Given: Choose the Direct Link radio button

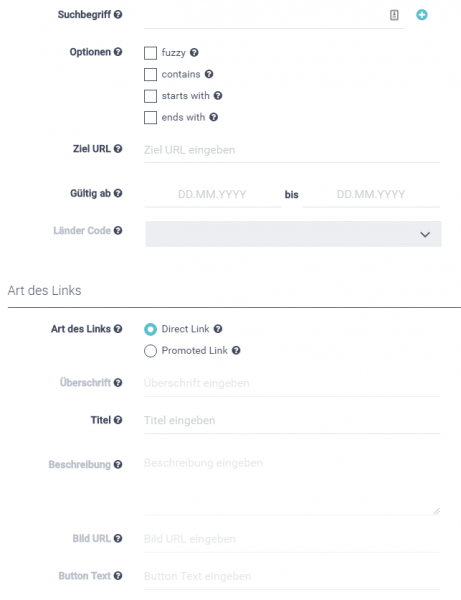Looking at the screenshot, I should pyautogui.click(x=150, y=329).
